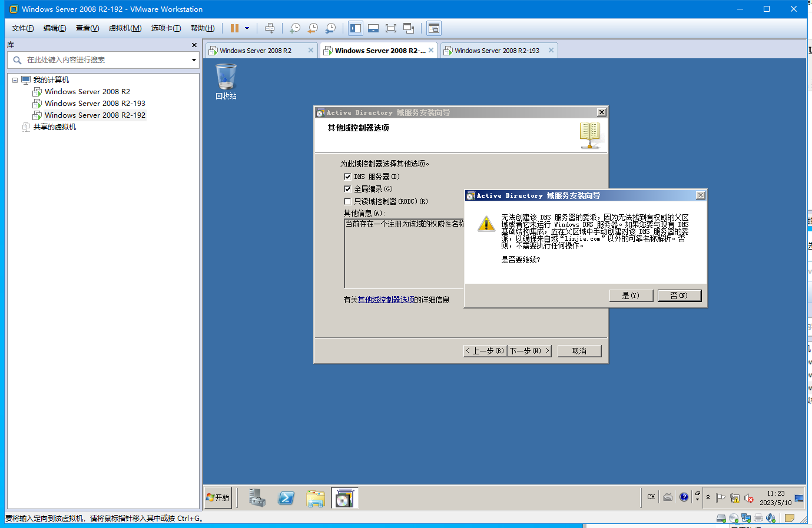Click 否 in the warning dialog
This screenshot has width=812, height=528.
[679, 295]
